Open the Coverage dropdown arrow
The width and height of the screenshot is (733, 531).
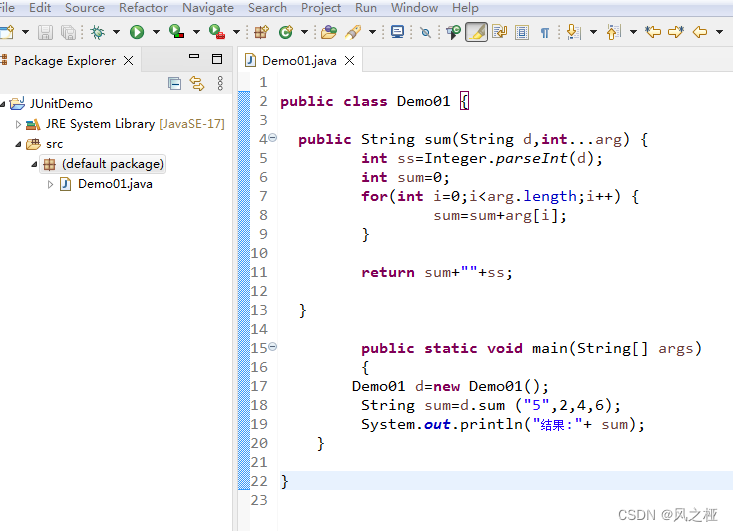196,32
